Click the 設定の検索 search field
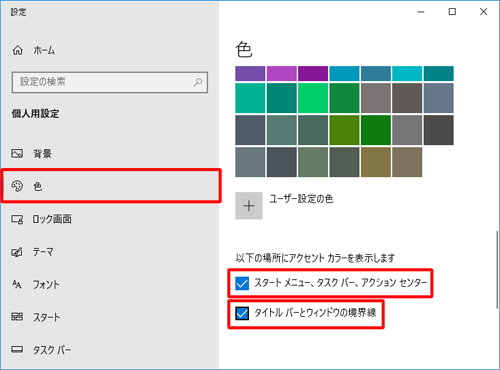The width and height of the screenshot is (500, 370). tap(110, 82)
